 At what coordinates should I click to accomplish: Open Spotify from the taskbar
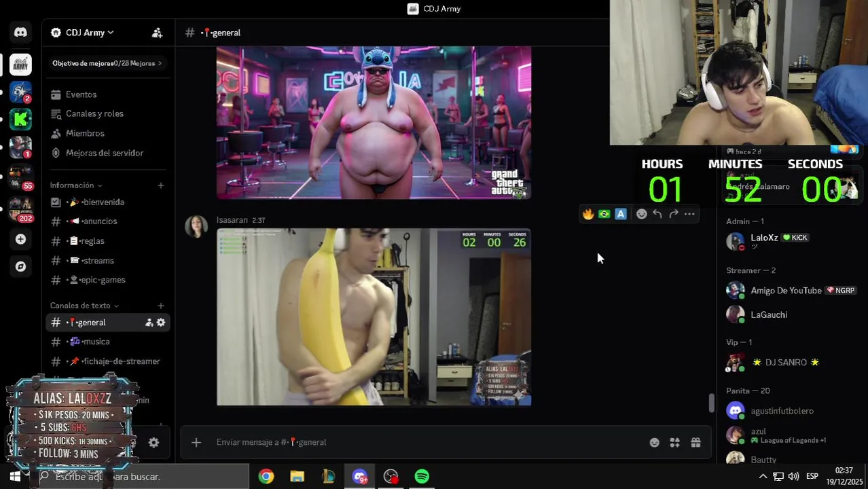click(422, 477)
